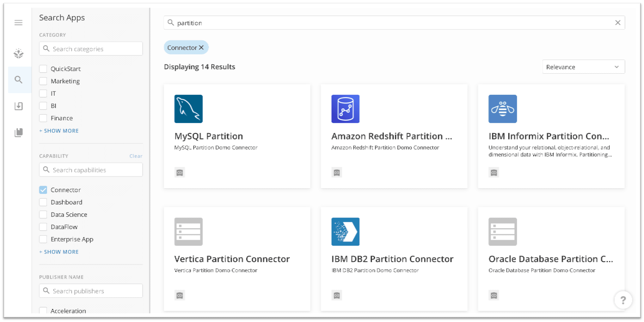Clear the capability filters
This screenshot has width=644, height=322.
point(136,156)
